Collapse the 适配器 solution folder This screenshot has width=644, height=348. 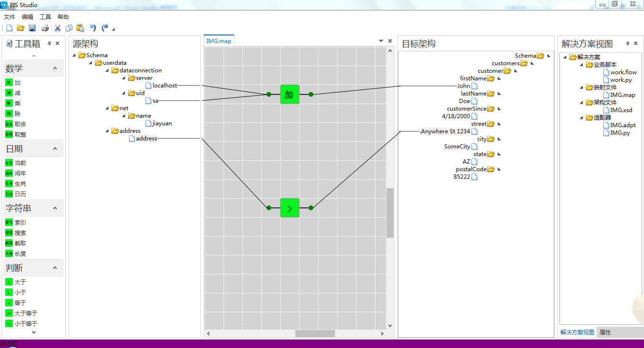(582, 118)
